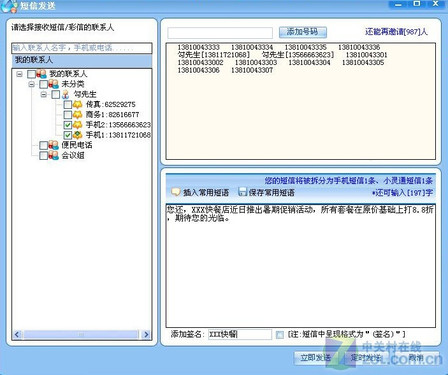Select recipient 13810043301 in the list
This screenshot has height=375, width=448.
pos(366,55)
